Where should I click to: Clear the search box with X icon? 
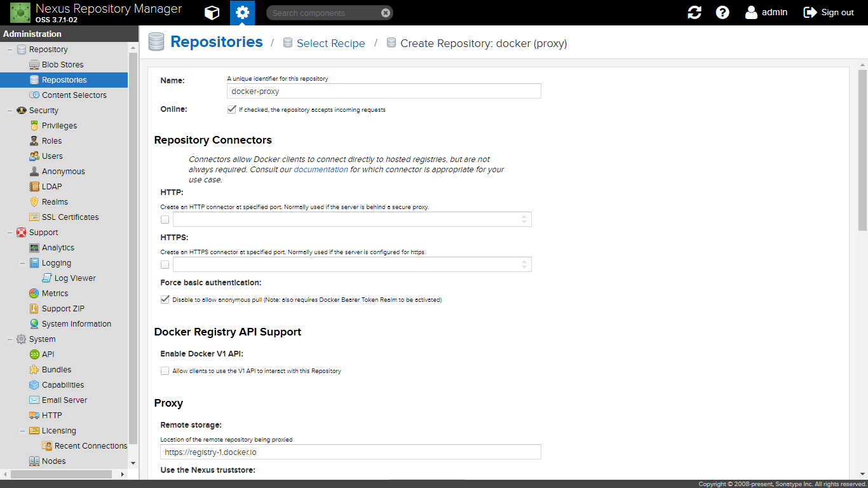pos(386,13)
